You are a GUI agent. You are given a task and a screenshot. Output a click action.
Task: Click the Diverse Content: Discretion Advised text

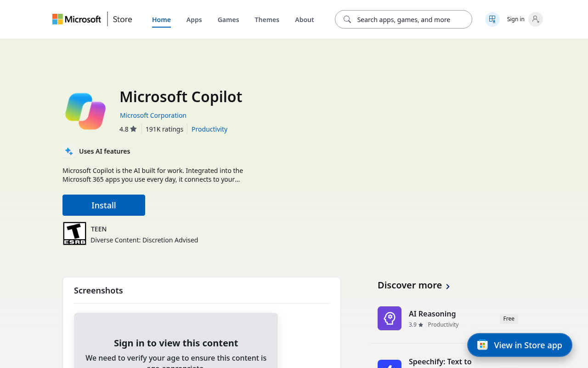pyautogui.click(x=144, y=240)
